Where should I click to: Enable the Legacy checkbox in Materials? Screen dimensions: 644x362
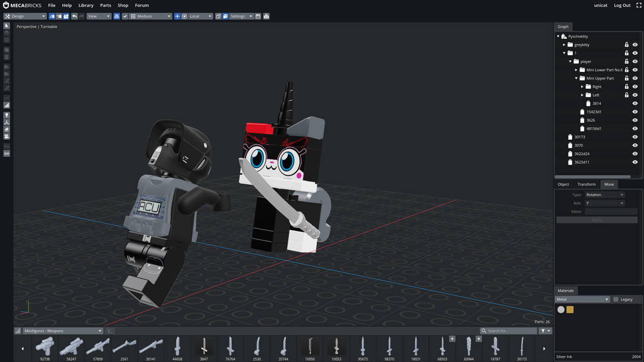click(x=616, y=299)
